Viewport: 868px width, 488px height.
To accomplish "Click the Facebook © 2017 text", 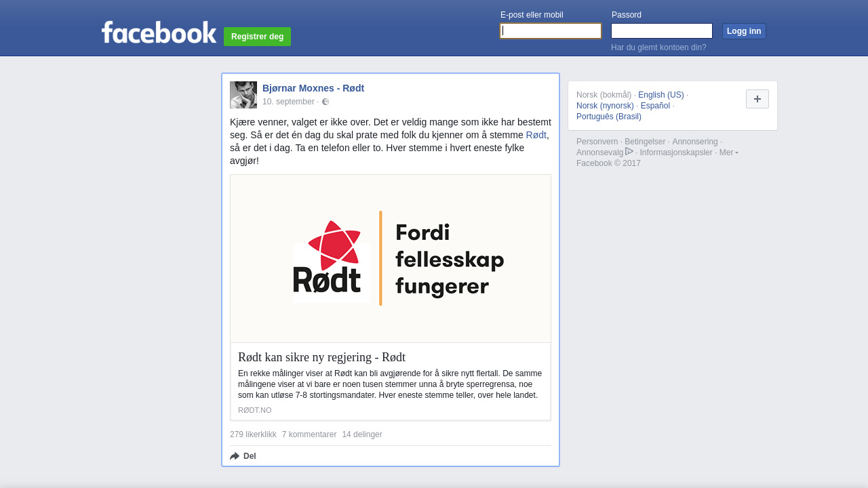I will tap(608, 163).
